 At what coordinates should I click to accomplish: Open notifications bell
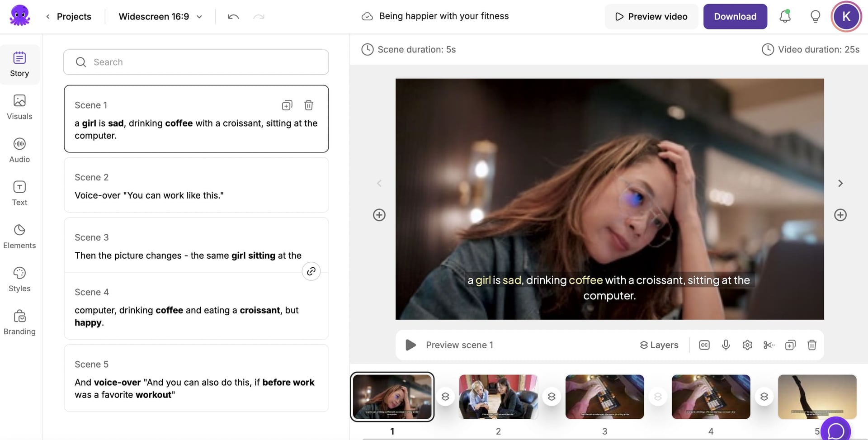tap(785, 17)
